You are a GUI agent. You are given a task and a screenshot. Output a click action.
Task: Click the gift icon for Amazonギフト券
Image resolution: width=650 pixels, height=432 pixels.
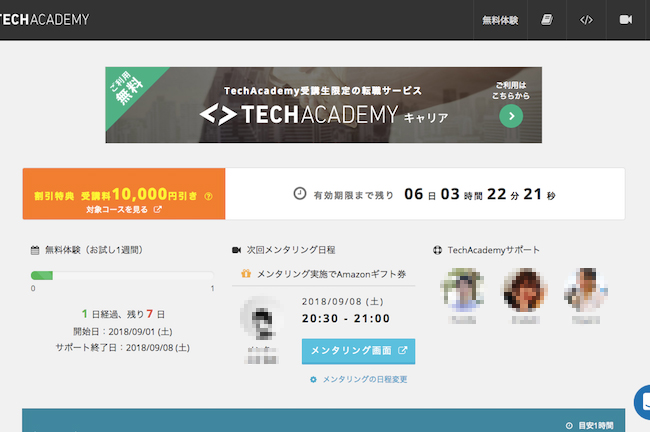pos(246,273)
